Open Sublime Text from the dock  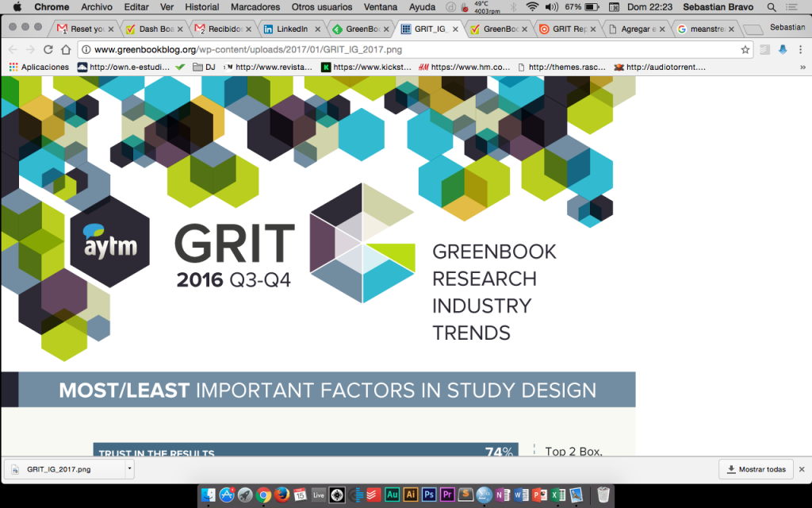pyautogui.click(x=465, y=495)
